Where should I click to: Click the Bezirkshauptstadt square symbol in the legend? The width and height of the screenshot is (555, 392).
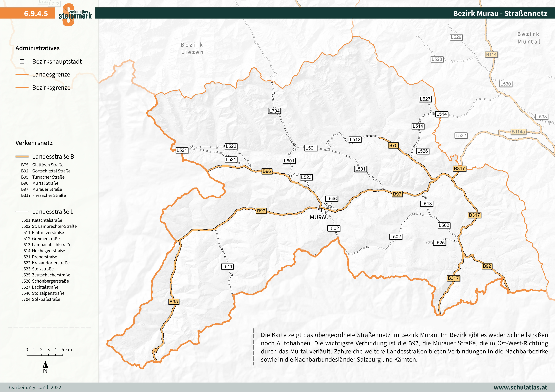coord(22,62)
